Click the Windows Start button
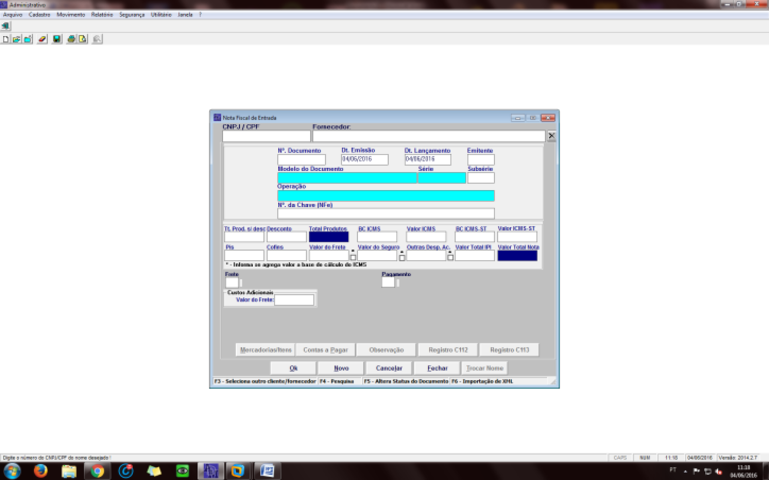 point(12,469)
